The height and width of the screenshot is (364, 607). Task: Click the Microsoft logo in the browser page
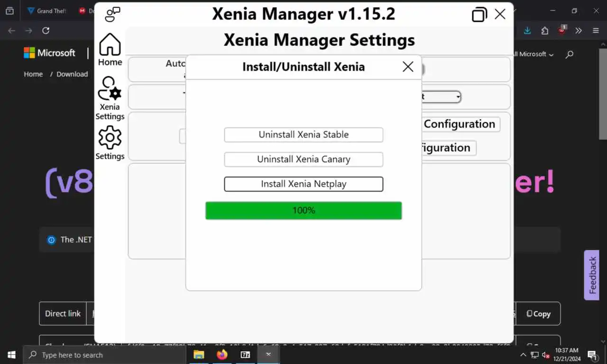coord(49,53)
